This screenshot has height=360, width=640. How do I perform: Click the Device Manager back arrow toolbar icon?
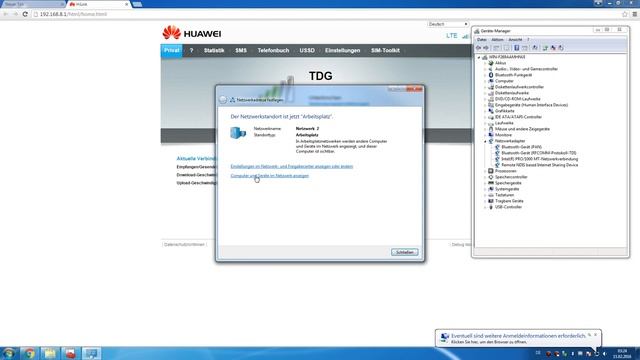(478, 48)
